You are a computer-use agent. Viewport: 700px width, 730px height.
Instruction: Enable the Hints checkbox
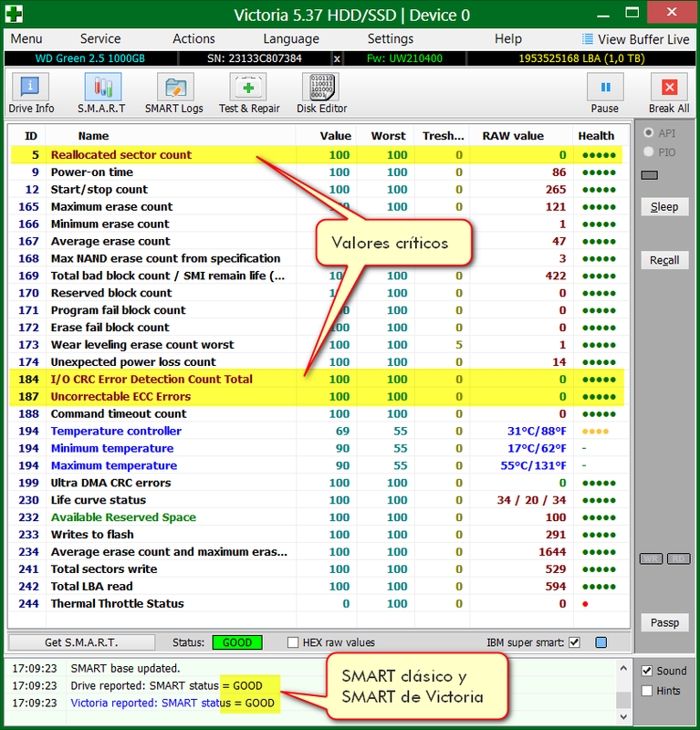pyautogui.click(x=646, y=691)
